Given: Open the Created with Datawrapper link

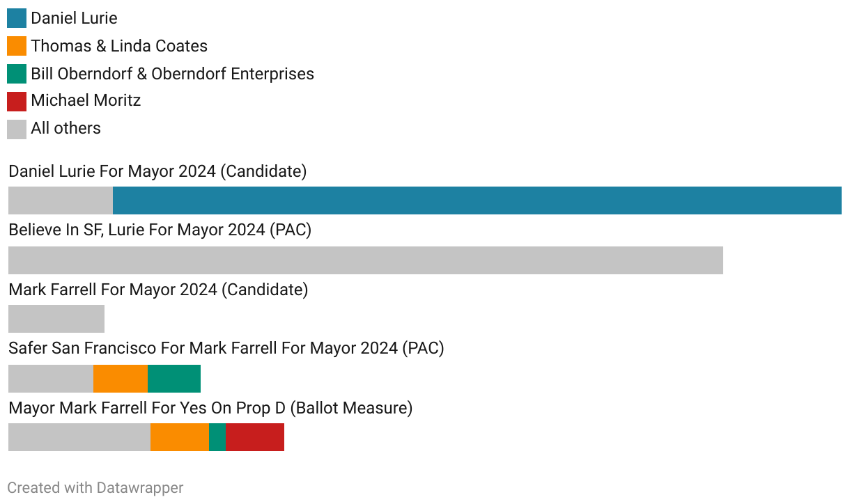Looking at the screenshot, I should pyautogui.click(x=95, y=488).
